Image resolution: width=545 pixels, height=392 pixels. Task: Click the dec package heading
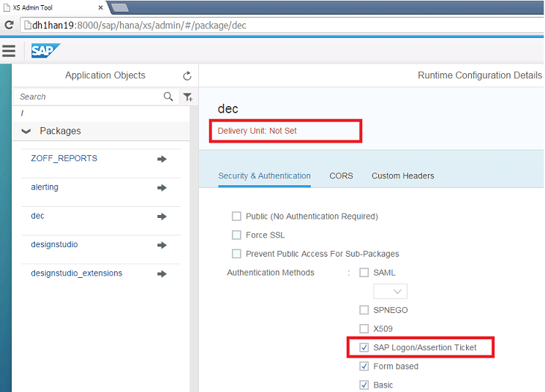point(228,109)
